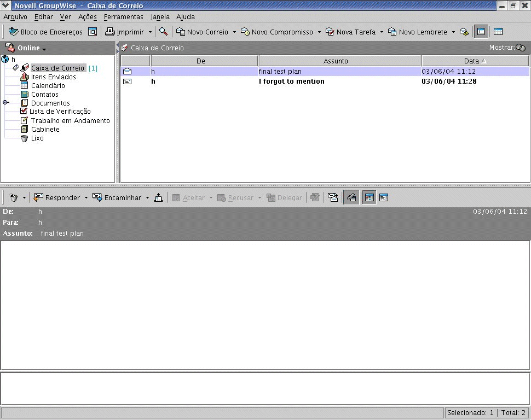Open the search magnifier tool
The height and width of the screenshot is (420, 531).
(x=163, y=32)
